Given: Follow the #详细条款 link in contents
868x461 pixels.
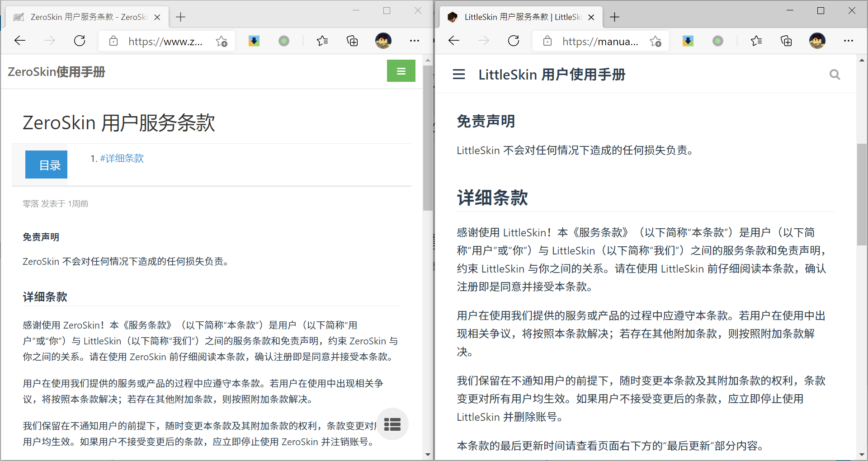Looking at the screenshot, I should (122, 158).
